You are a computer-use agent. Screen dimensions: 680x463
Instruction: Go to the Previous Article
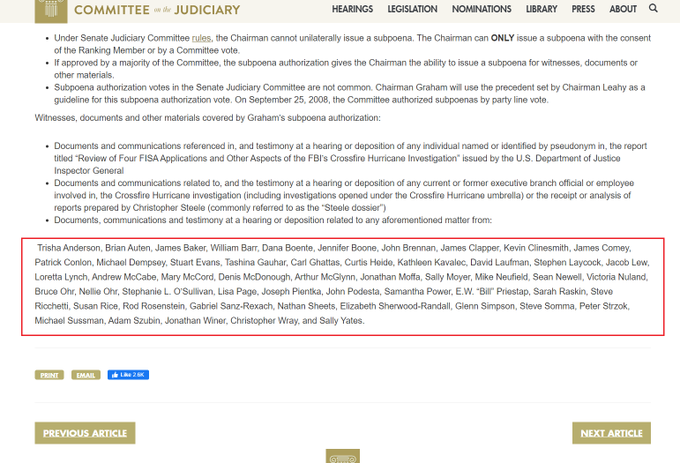[x=85, y=433]
